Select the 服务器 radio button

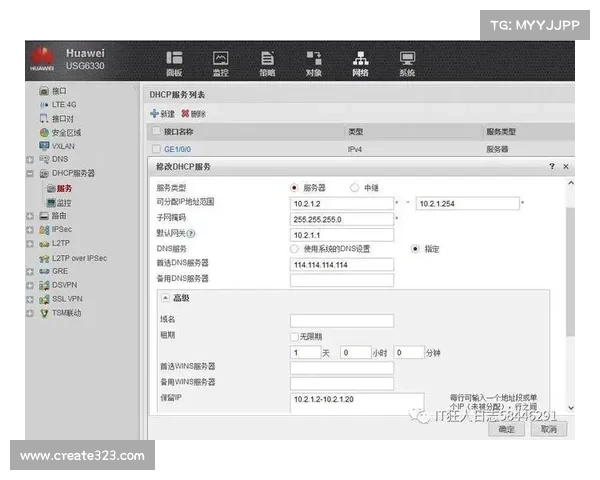294,188
